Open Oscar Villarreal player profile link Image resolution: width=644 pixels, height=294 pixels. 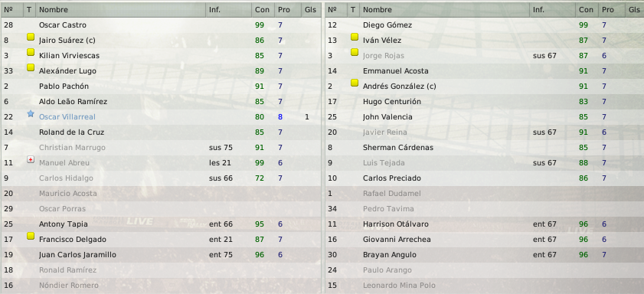pos(67,117)
